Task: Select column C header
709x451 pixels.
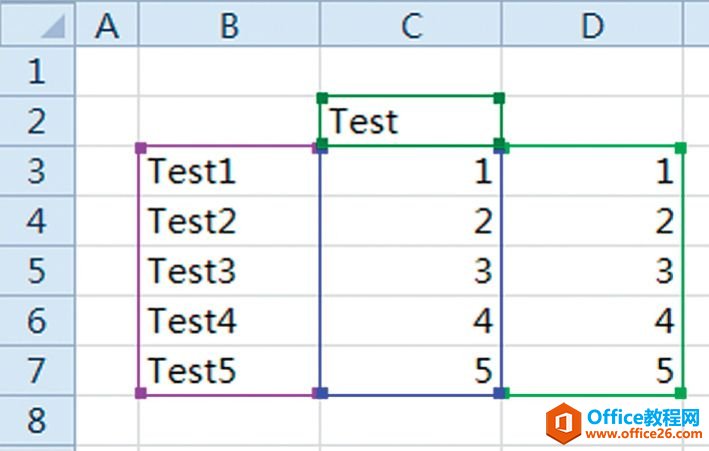Action: pyautogui.click(x=411, y=24)
